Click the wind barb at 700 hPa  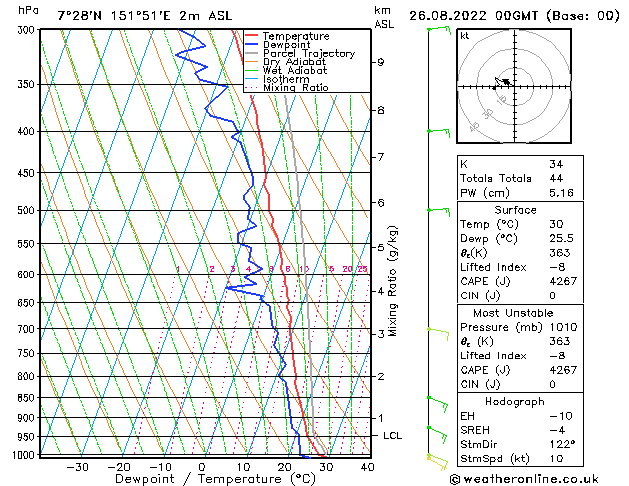pos(438,333)
